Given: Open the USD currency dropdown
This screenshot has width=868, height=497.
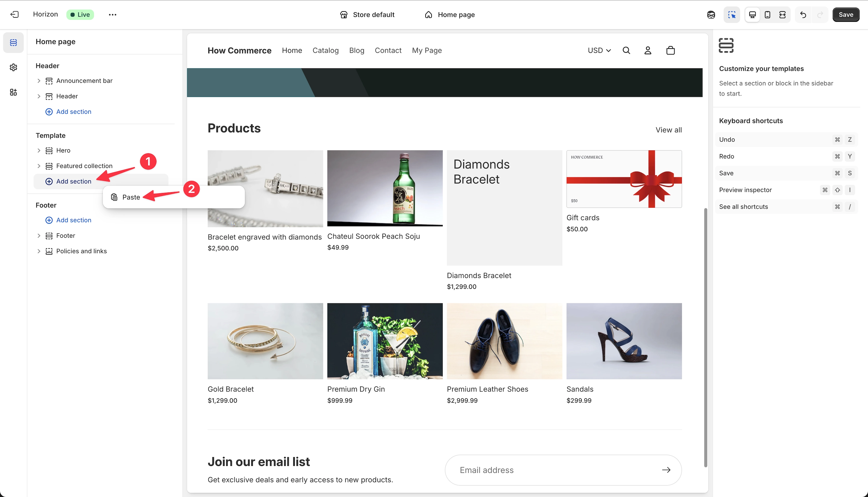Looking at the screenshot, I should click(x=599, y=51).
